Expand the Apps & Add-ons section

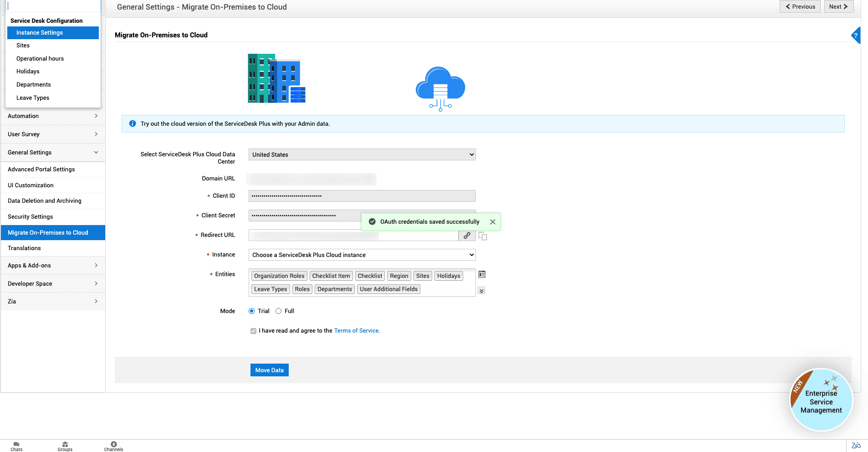53,266
